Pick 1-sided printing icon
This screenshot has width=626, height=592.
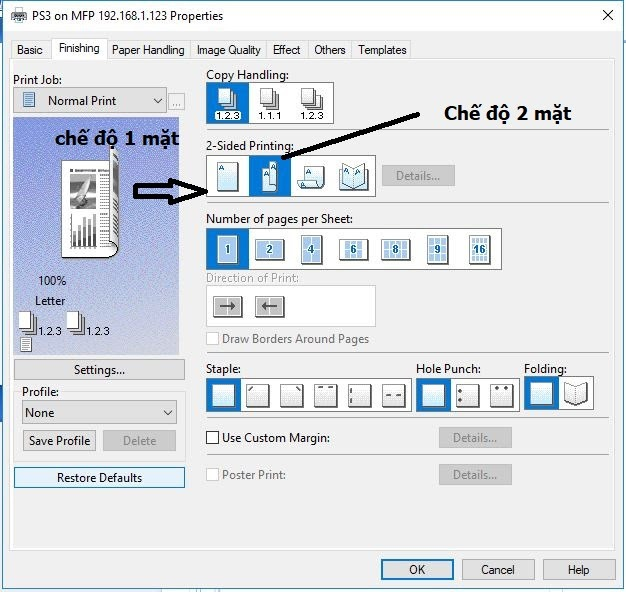227,176
